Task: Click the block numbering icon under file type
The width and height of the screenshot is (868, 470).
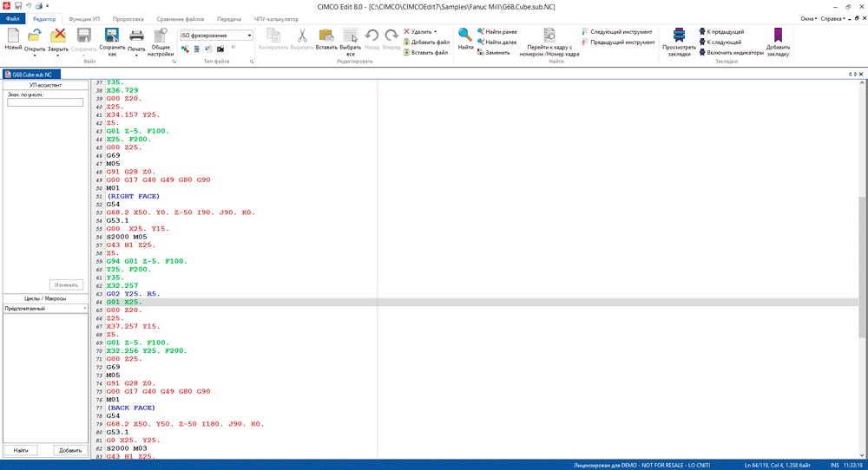Action: click(x=196, y=49)
